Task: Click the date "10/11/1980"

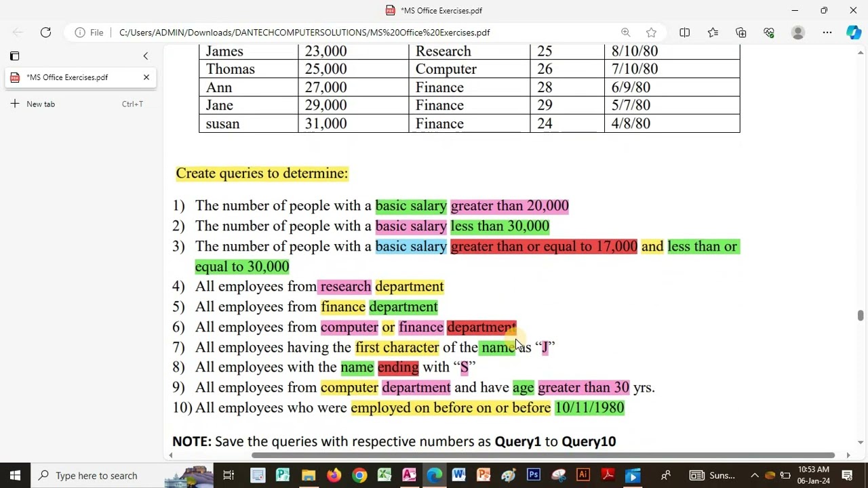Action: (589, 408)
